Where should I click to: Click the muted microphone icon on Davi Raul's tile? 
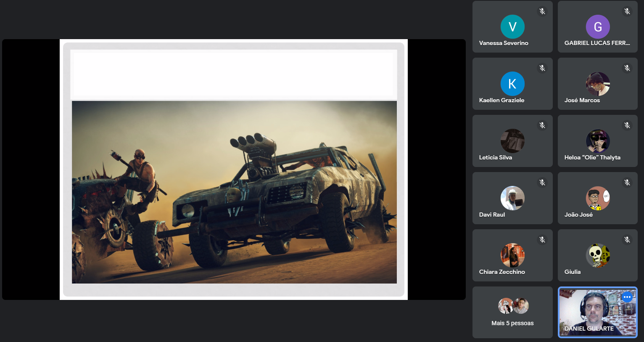pos(542,183)
